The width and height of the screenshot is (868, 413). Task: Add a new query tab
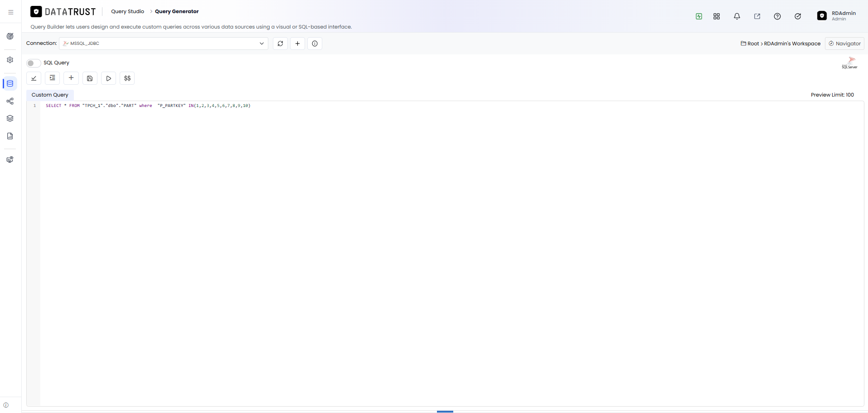[71, 78]
